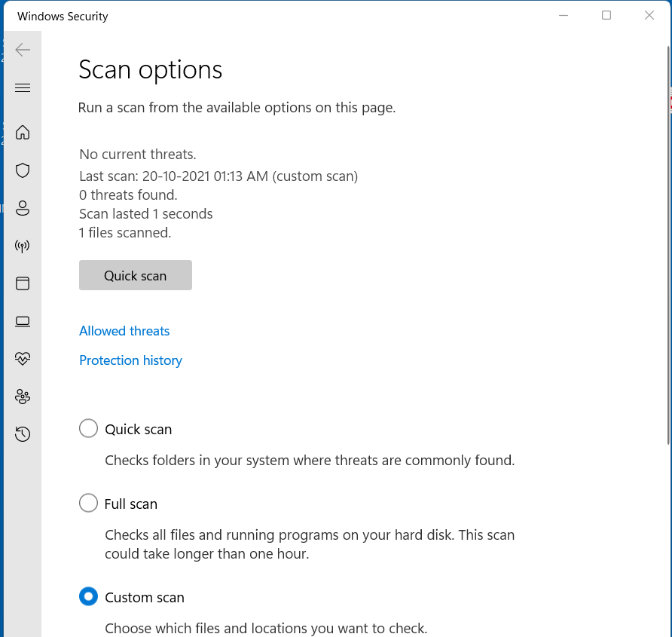Open the Home sidebar icon
This screenshot has width=672, height=637.
click(x=23, y=133)
